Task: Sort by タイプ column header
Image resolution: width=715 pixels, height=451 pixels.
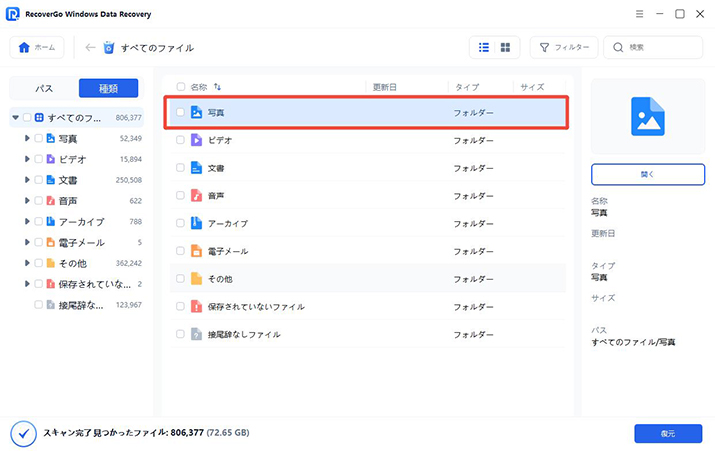Action: point(467,87)
